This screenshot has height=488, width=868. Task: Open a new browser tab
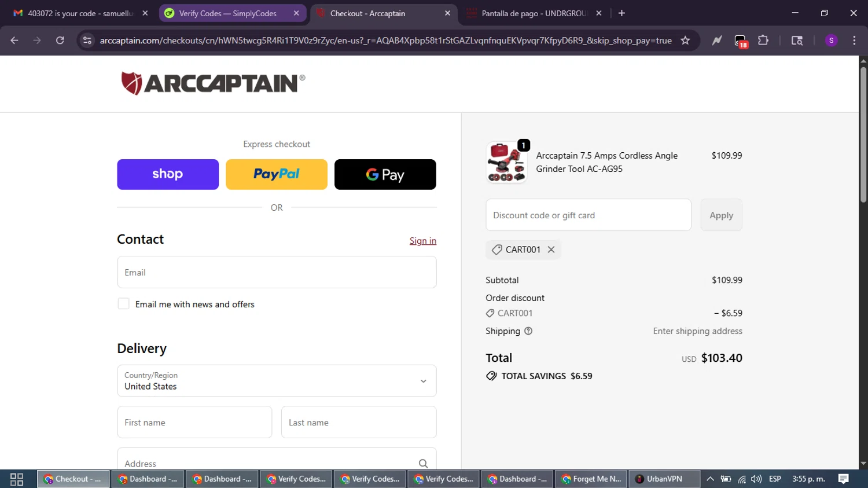(x=621, y=13)
